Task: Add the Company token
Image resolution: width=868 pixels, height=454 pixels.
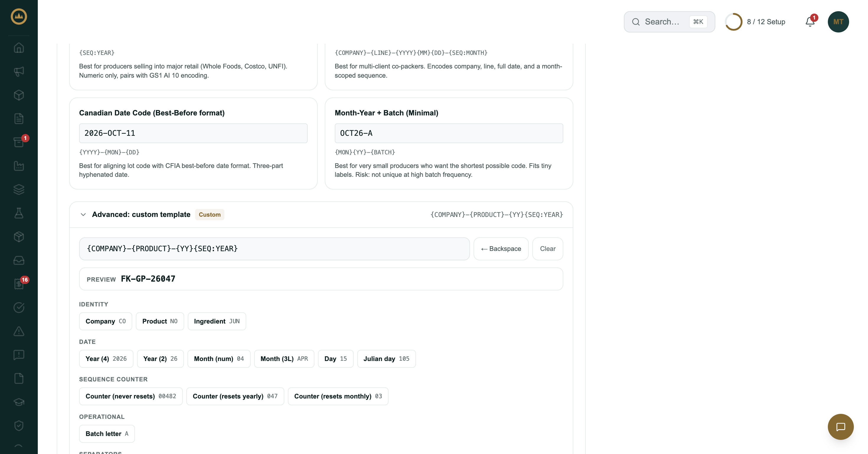Action: [105, 321]
